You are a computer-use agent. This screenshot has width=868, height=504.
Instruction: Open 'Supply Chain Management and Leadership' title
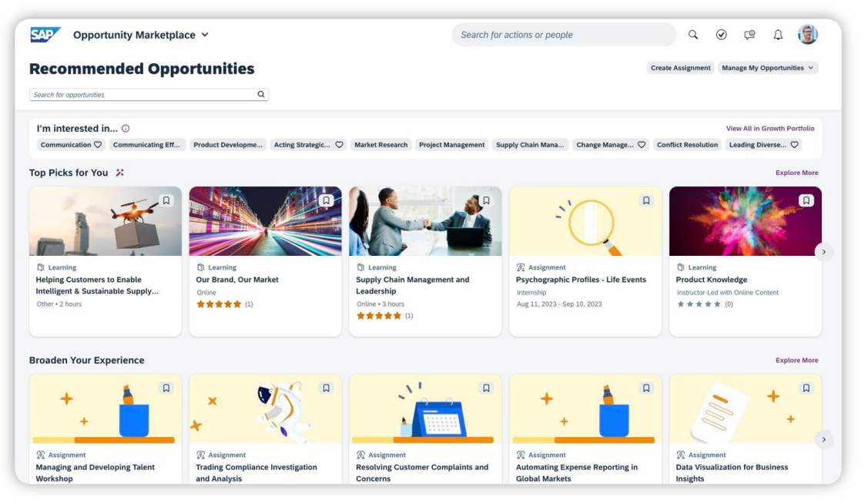pyautogui.click(x=412, y=285)
